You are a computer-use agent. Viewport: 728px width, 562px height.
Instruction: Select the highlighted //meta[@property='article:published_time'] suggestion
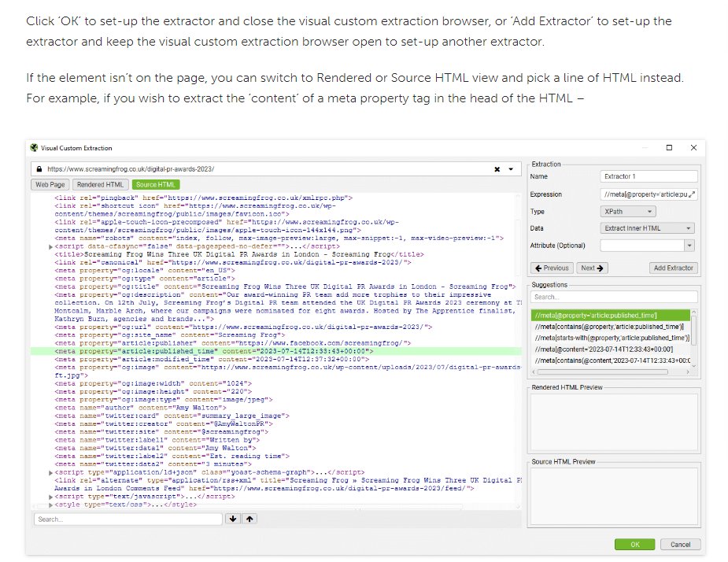click(610, 316)
